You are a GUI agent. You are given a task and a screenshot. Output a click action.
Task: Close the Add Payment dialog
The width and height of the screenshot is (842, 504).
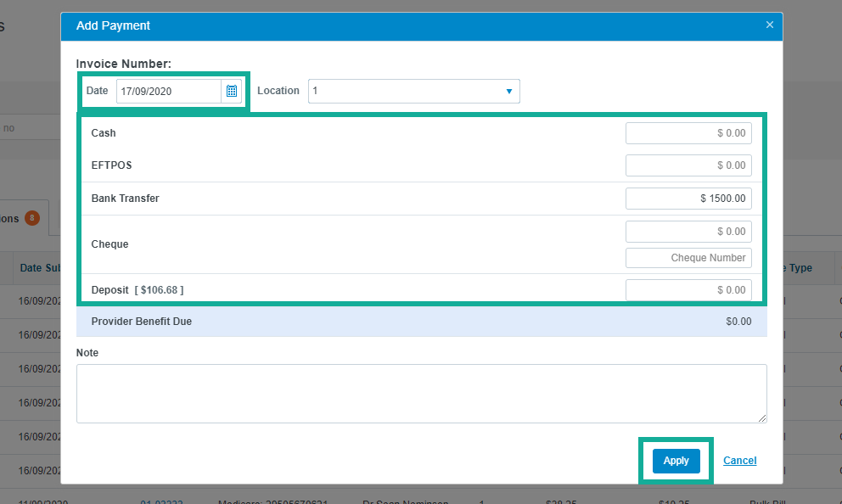tap(770, 25)
